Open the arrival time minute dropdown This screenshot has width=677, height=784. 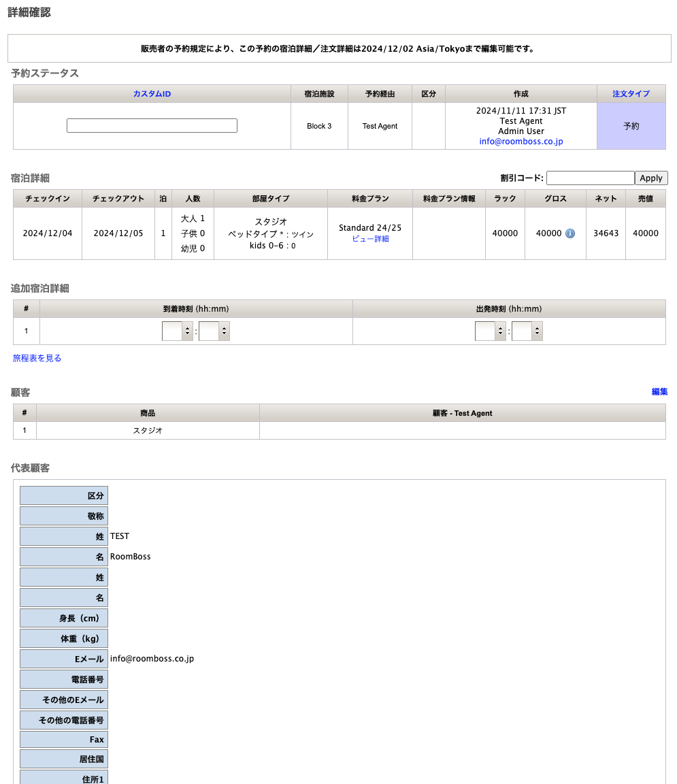coord(214,331)
